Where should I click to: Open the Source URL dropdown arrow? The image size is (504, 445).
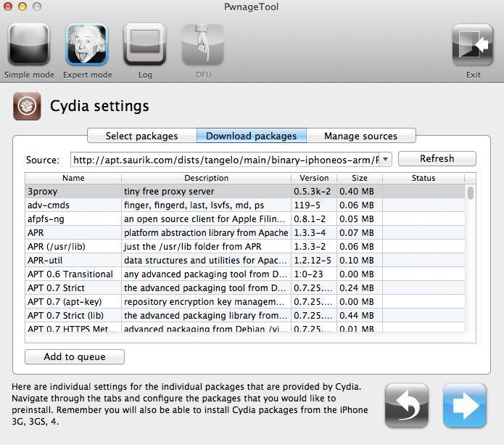(x=386, y=159)
